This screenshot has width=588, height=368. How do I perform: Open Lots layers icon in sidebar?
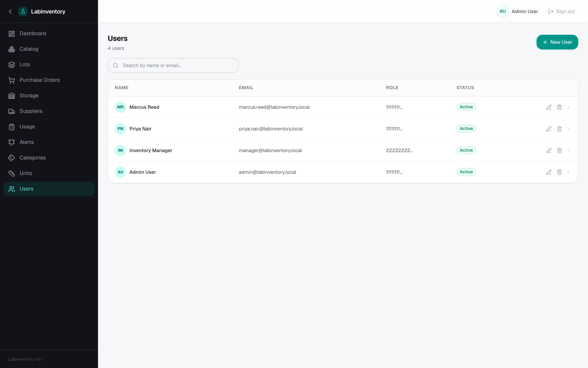(x=12, y=65)
